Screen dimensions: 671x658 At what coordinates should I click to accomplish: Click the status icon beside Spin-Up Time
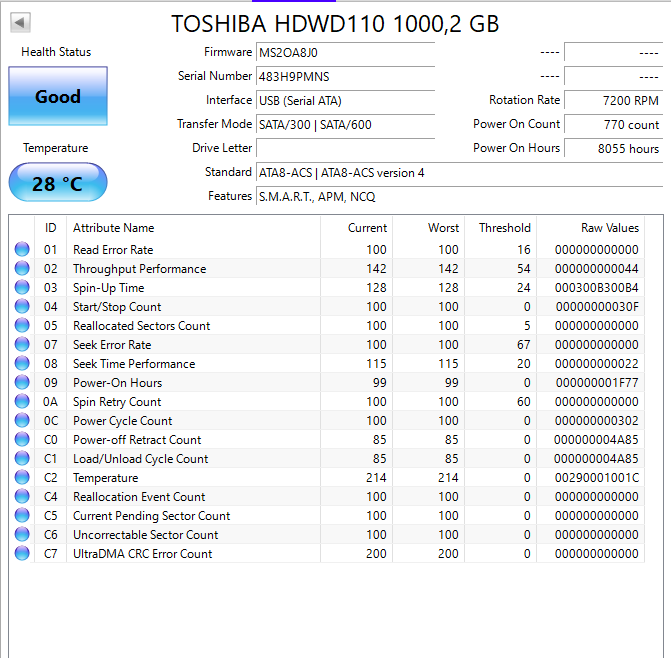22,288
